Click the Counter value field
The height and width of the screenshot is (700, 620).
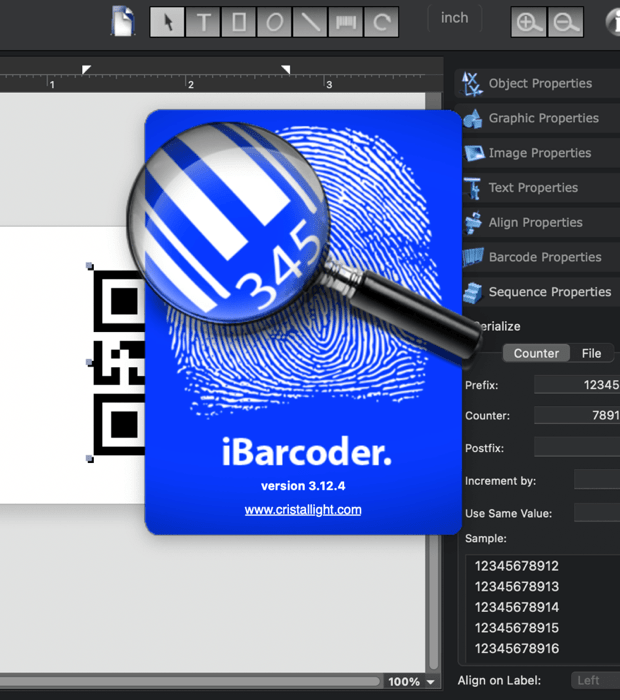577,415
